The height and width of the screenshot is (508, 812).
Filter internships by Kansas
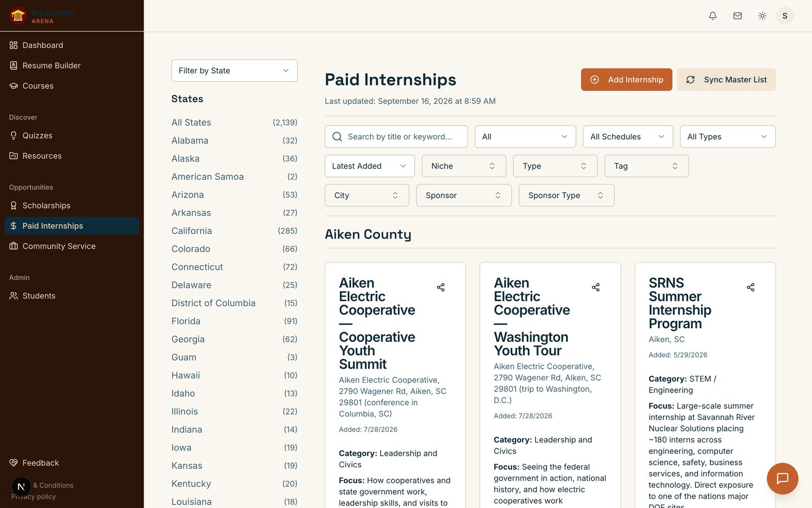click(x=234, y=466)
